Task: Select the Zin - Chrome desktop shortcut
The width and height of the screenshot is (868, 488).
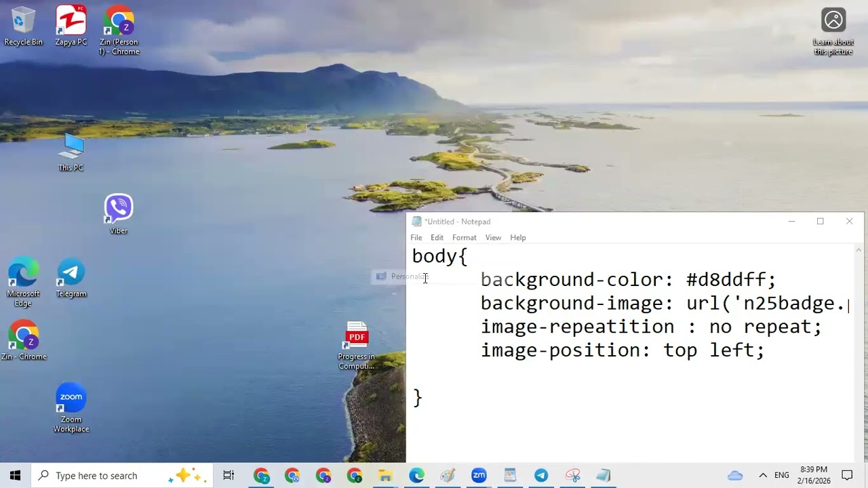Action: pos(24,340)
